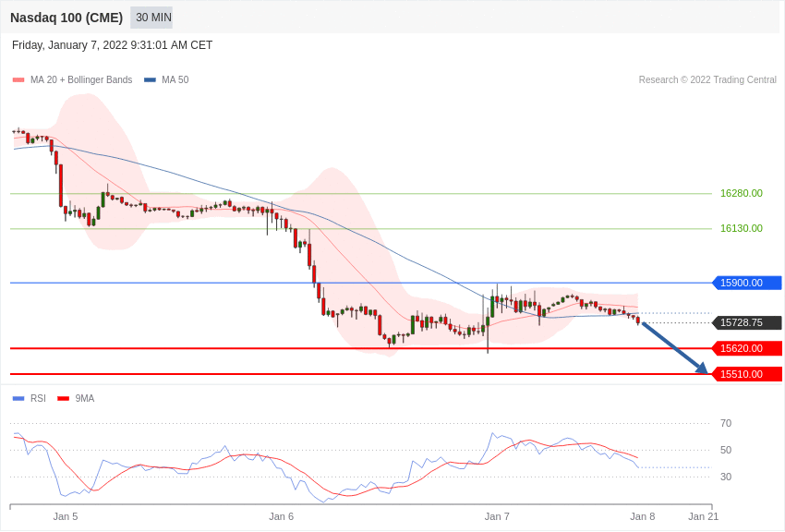Viewport: 785px width, 532px height.
Task: Click the date line 'Friday, January 7, 2022 9:31:01 AM CET'
Action: (x=112, y=45)
